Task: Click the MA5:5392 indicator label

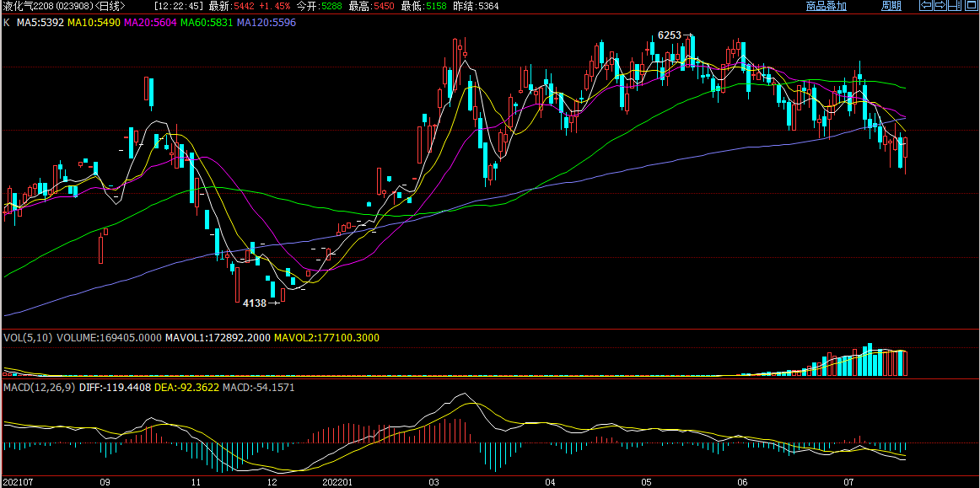Action: click(x=40, y=22)
